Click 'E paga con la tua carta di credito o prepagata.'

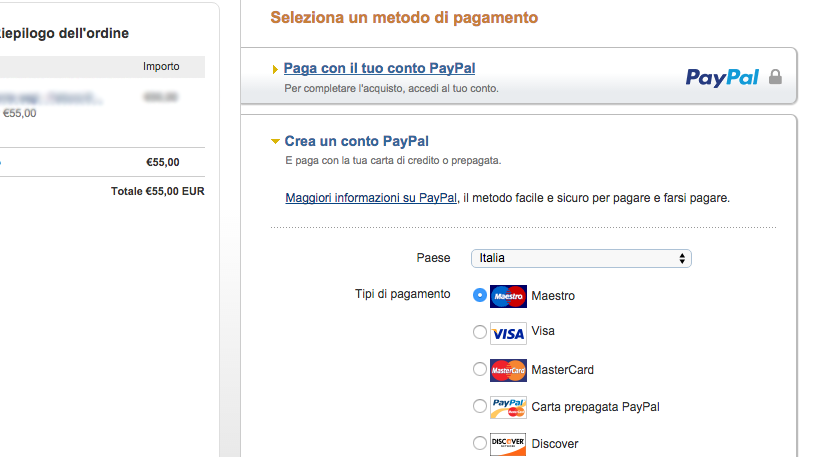pos(393,160)
